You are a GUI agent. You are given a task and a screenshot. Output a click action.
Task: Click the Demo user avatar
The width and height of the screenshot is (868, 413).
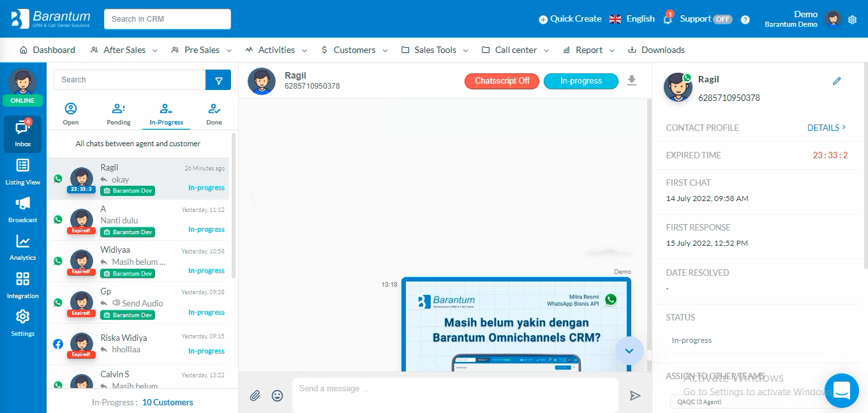coord(833,19)
